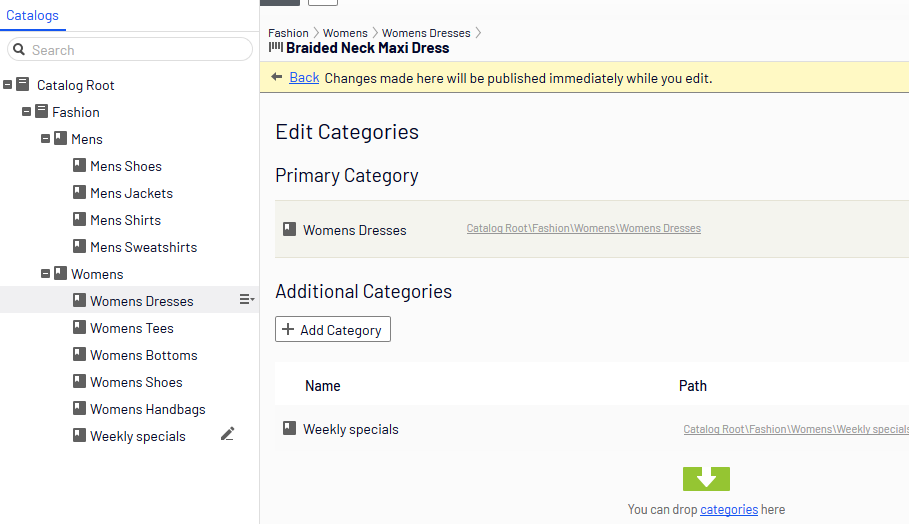Click the search magnifier icon

19,50
